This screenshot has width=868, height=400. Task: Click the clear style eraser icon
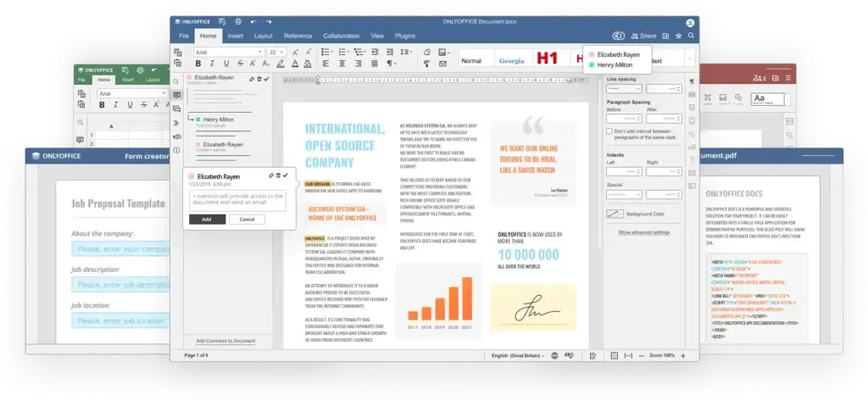427,52
